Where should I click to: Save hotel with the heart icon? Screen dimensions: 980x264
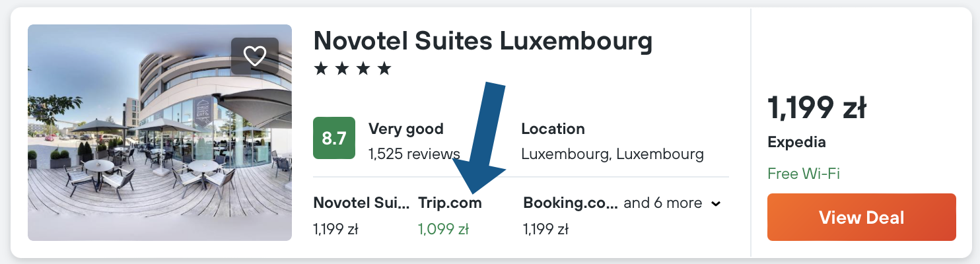[x=254, y=56]
